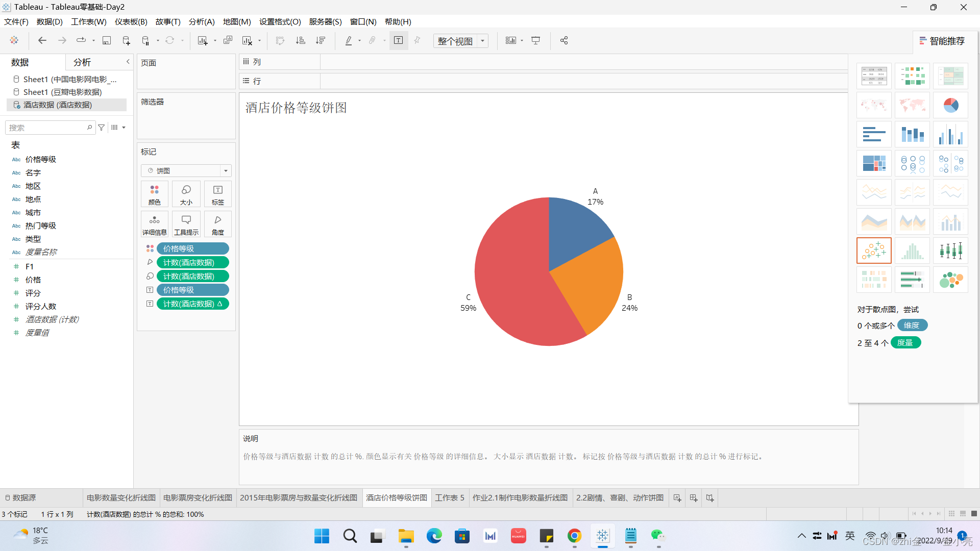Click the Detail (详细信息) shelf icon

pyautogui.click(x=154, y=223)
